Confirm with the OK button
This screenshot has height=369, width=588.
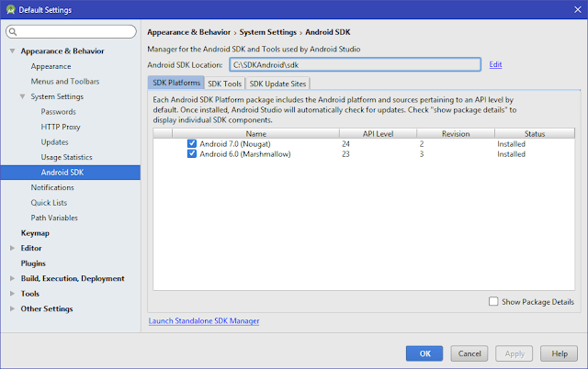coord(424,353)
